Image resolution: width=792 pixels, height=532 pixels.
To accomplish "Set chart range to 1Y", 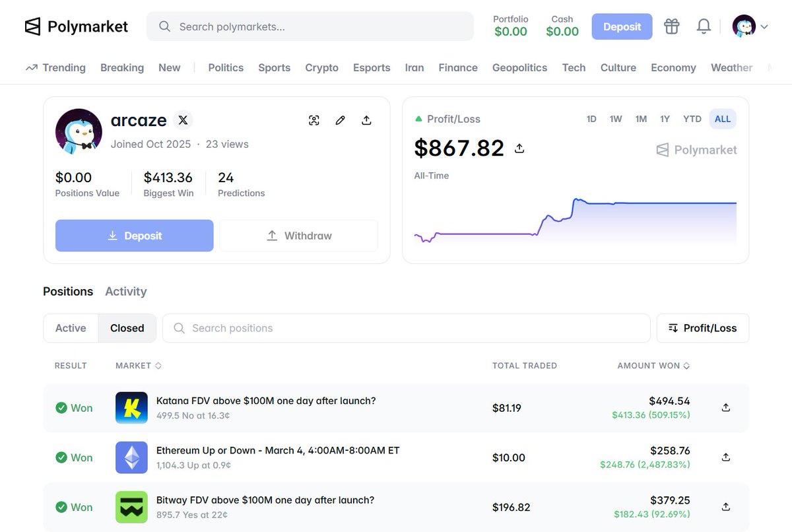I will (665, 119).
